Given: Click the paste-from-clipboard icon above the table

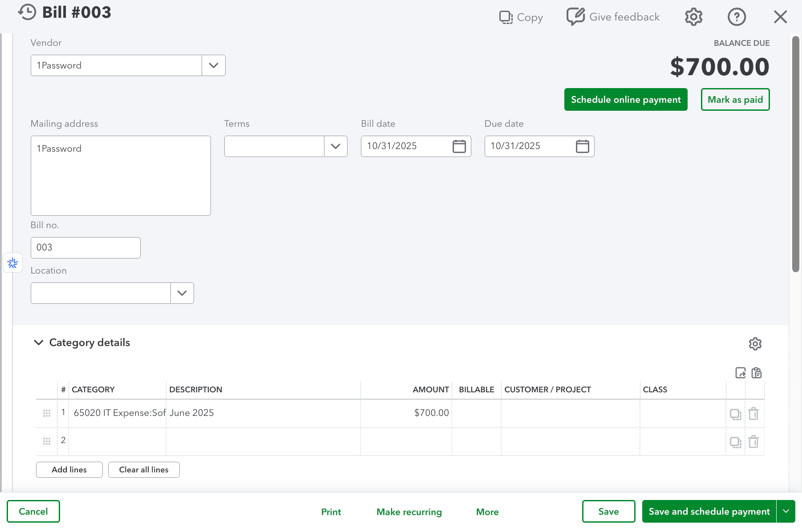Looking at the screenshot, I should (756, 373).
